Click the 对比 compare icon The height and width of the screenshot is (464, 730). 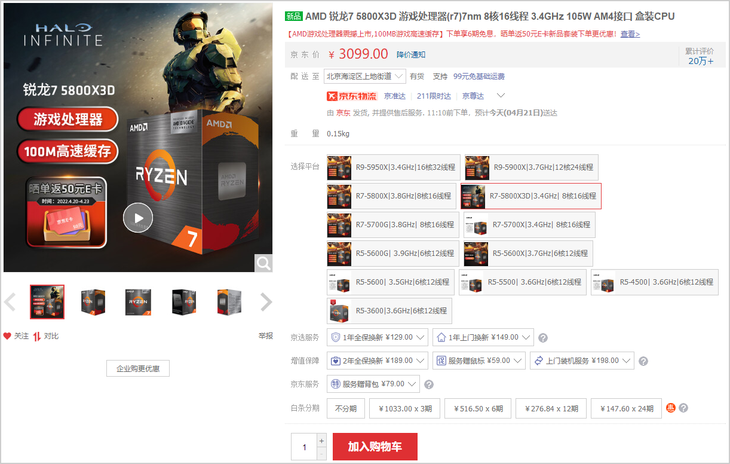[x=38, y=336]
